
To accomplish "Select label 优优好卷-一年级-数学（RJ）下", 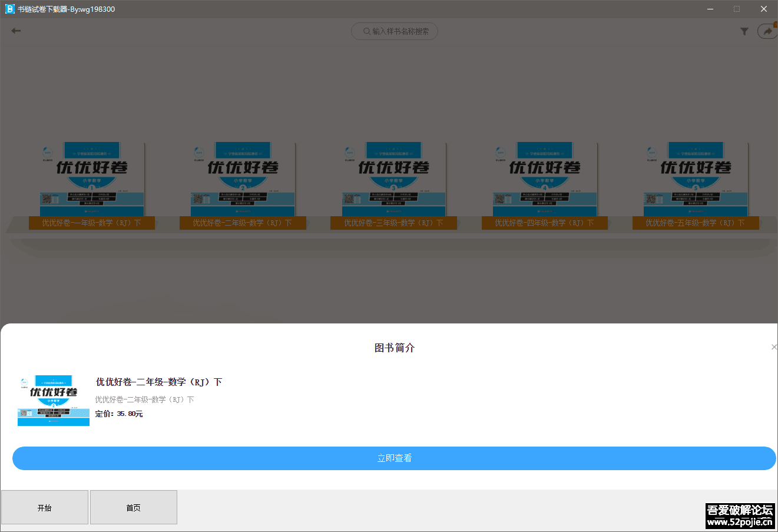I will (x=92, y=223).
